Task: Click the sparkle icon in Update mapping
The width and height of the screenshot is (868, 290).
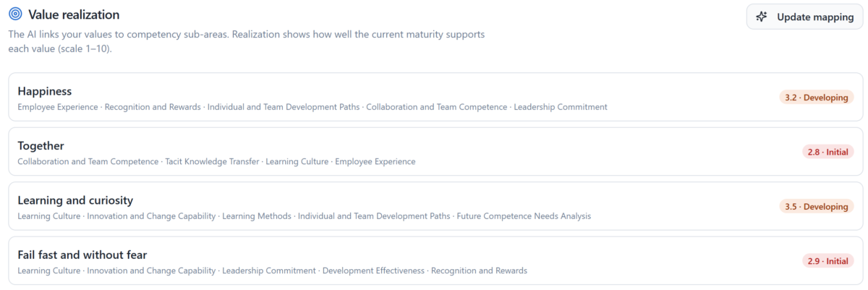Action: tap(762, 17)
